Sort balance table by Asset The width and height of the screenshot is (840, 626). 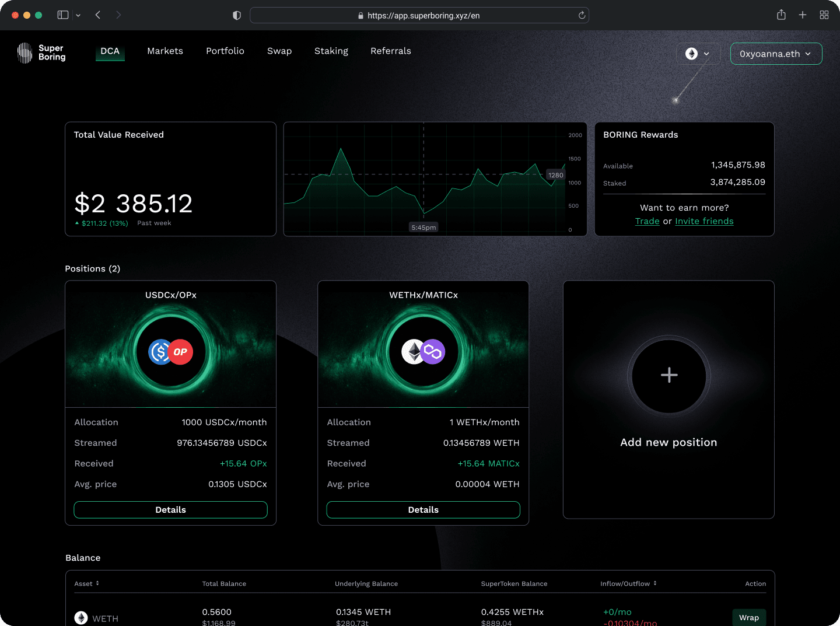[86, 583]
